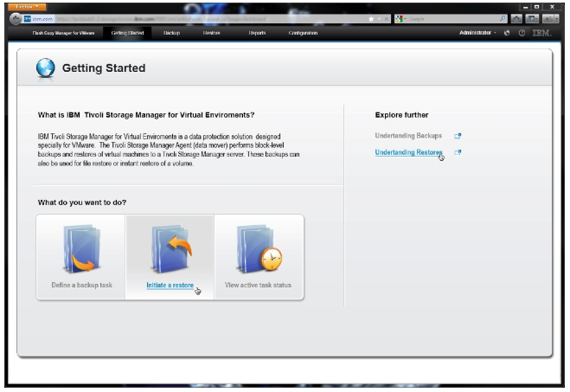Click the What do you want to do? heading

82,202
